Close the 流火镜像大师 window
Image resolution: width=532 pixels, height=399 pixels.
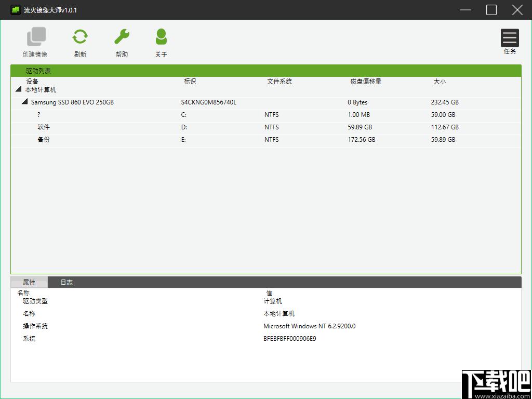pyautogui.click(x=517, y=10)
